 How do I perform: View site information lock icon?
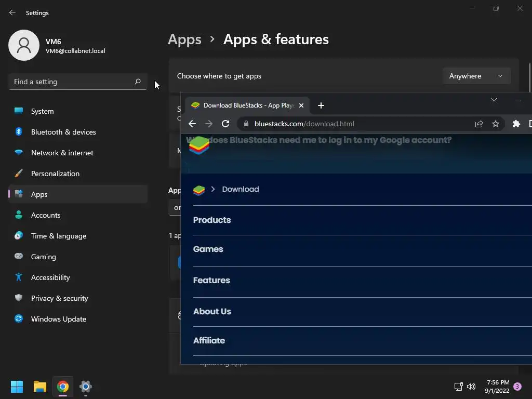click(x=246, y=124)
